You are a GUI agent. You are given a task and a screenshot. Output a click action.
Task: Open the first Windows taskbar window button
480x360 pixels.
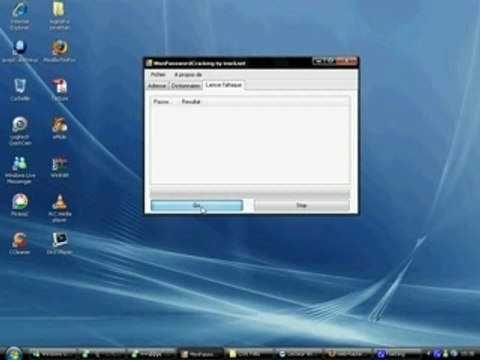(53, 354)
